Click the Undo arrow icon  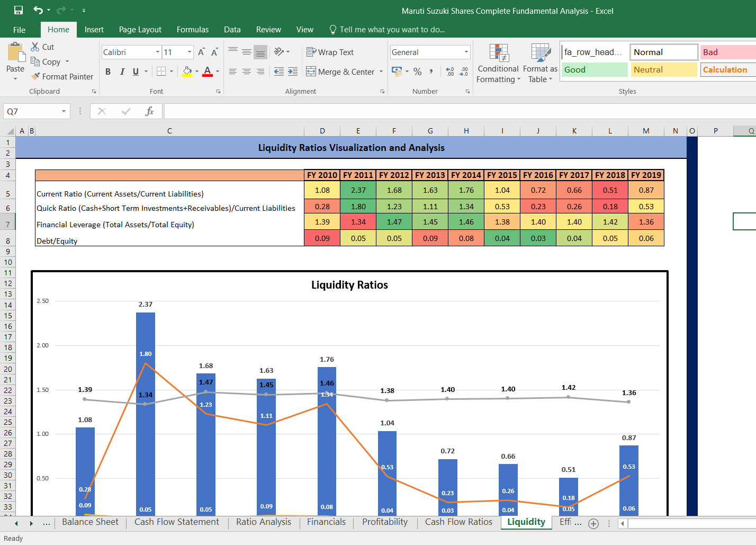tap(38, 10)
